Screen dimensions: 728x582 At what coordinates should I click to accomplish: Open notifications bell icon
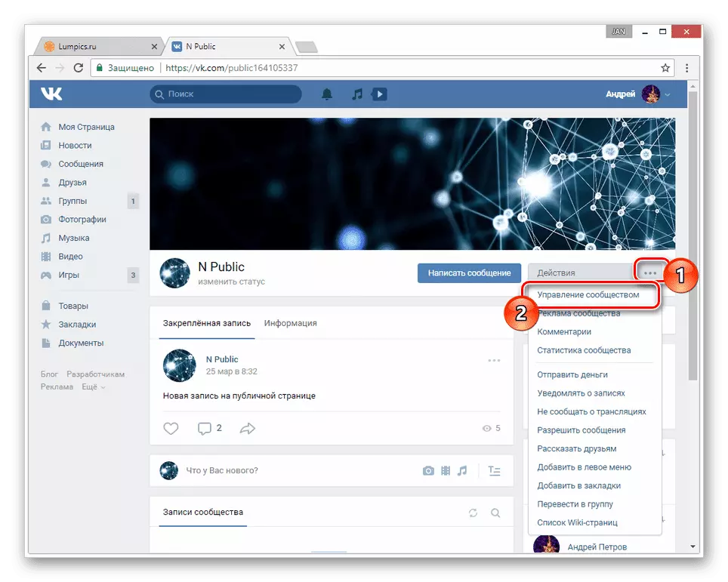[327, 94]
